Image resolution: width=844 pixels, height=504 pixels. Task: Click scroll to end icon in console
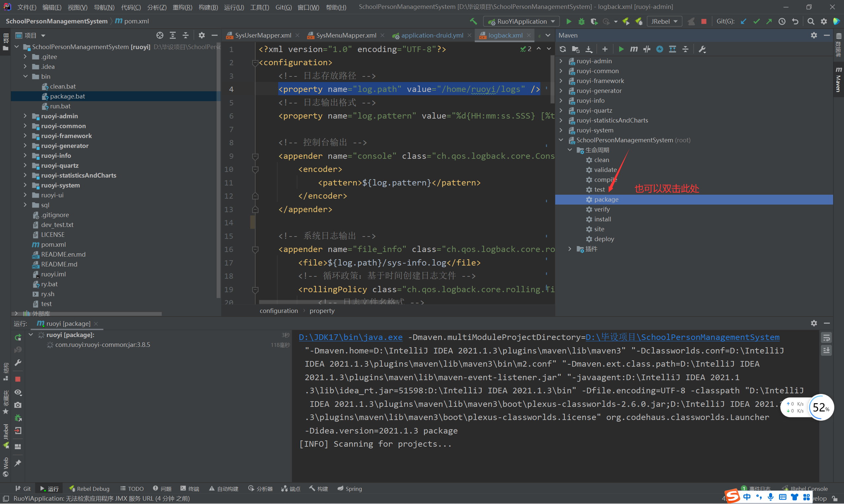[826, 350]
